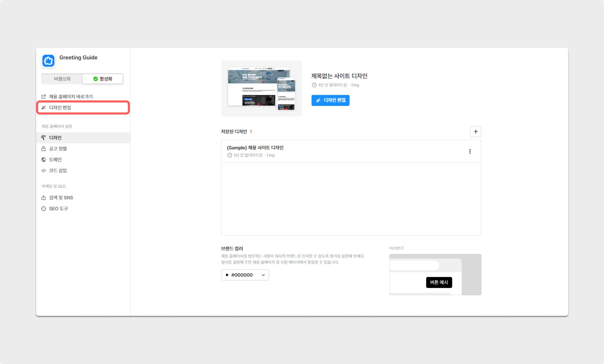Image resolution: width=604 pixels, height=364 pixels.
Task: Click the site design preview thumbnail
Action: coord(261,88)
